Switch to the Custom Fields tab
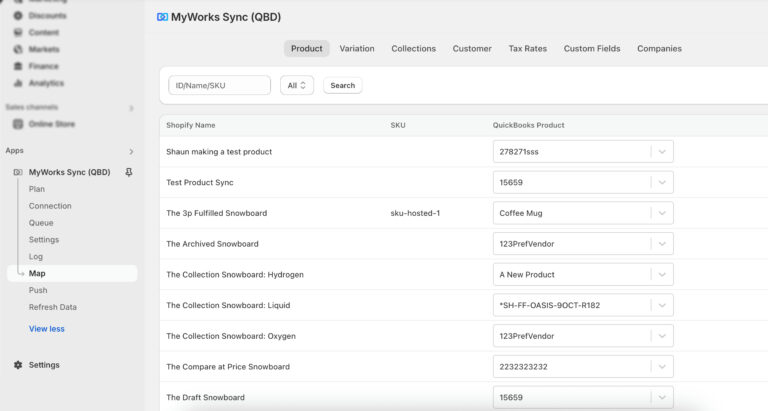The image size is (768, 411). [x=592, y=48]
